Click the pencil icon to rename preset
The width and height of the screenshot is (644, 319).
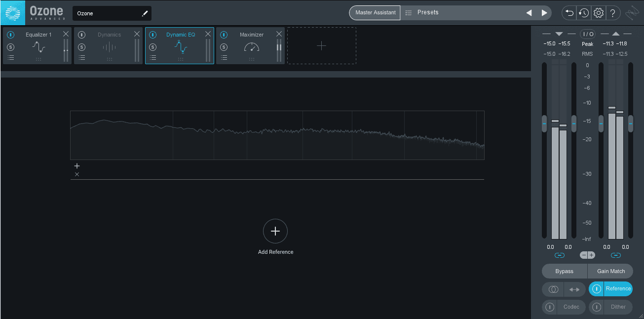coord(145,13)
